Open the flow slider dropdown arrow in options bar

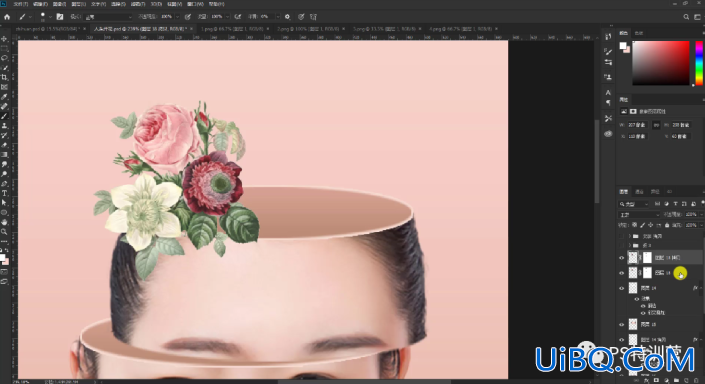coord(227,17)
